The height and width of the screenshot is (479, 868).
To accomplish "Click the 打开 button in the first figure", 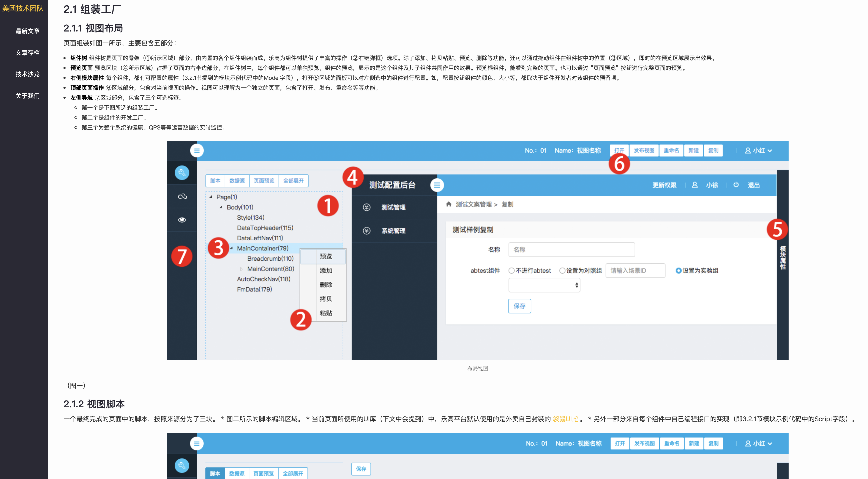I will pyautogui.click(x=619, y=151).
